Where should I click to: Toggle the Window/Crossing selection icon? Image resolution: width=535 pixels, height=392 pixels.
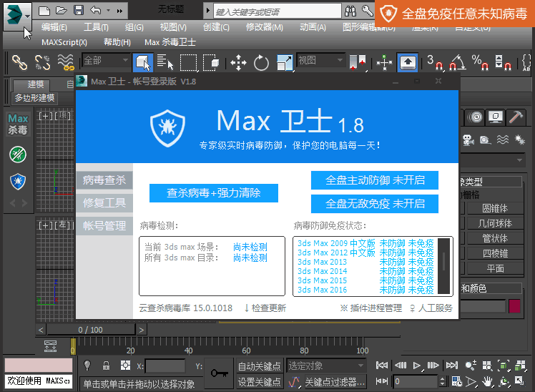(x=211, y=63)
